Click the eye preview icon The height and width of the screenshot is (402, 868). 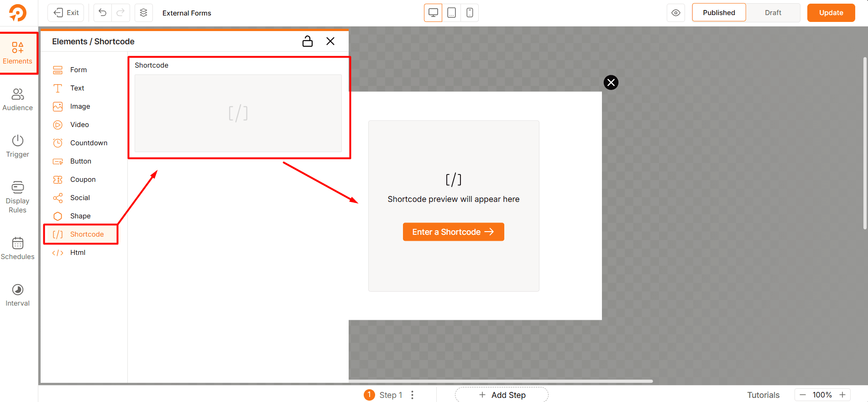[x=676, y=13]
